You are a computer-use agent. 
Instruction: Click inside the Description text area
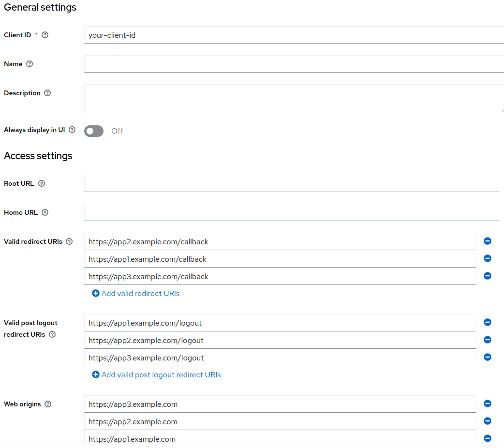click(294, 98)
